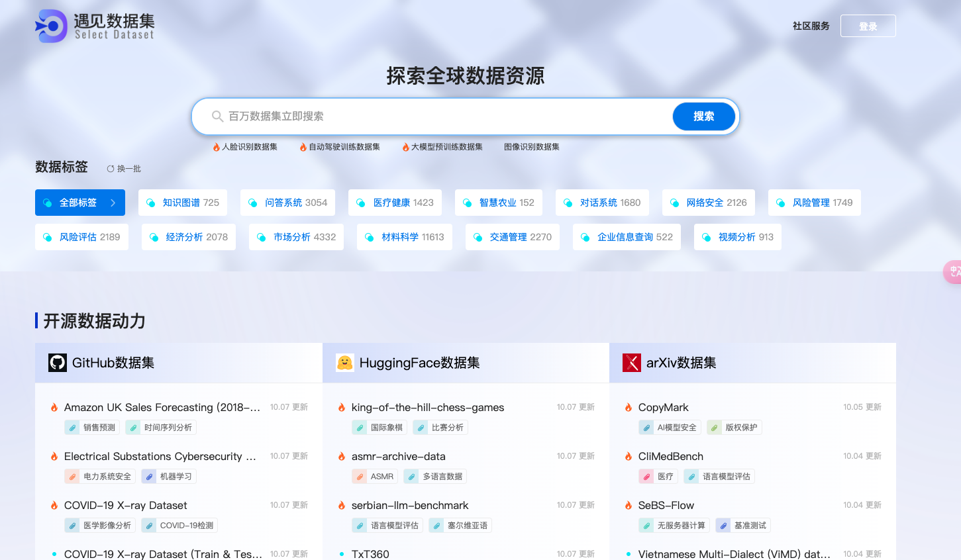Click the 机器学习 label

pyautogui.click(x=169, y=477)
